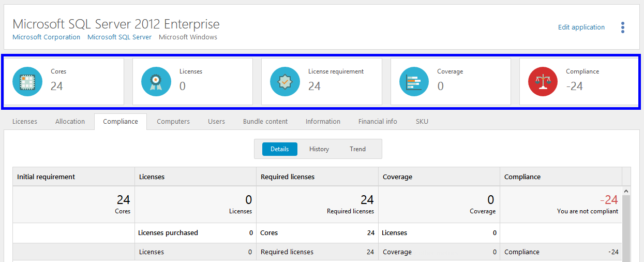Switch to the Allocation tab
This screenshot has height=262, width=644.
(70, 122)
